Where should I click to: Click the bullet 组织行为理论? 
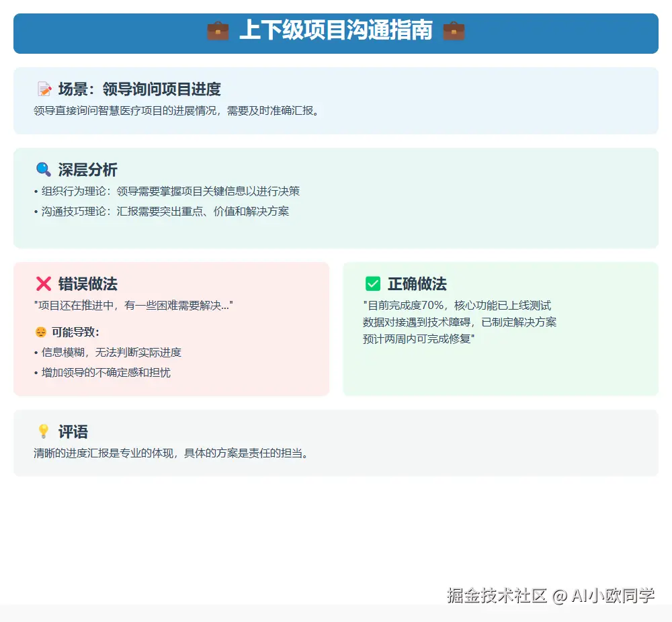pyautogui.click(x=167, y=191)
